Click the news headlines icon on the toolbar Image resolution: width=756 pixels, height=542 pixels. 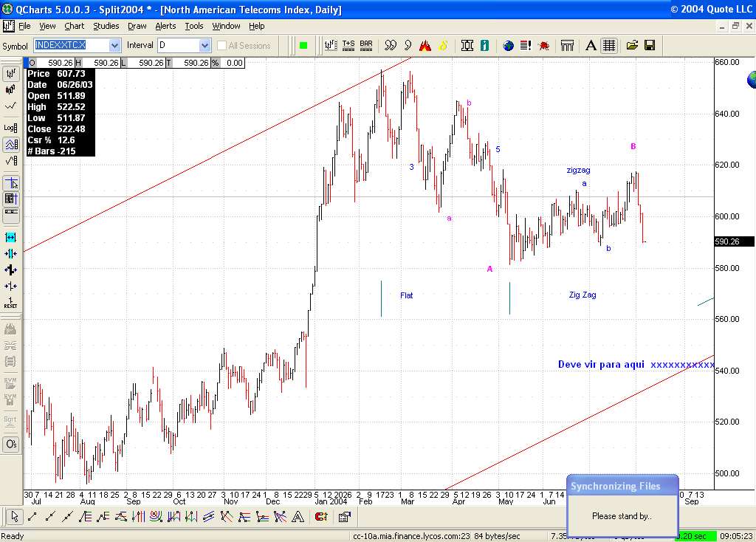click(x=526, y=45)
